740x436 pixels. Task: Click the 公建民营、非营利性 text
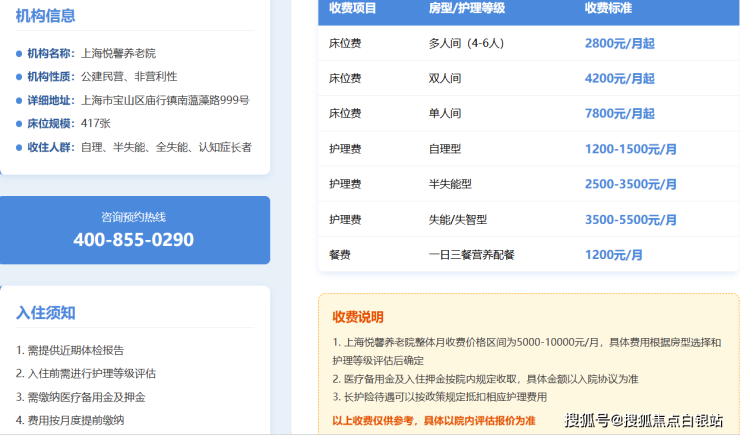tap(129, 76)
